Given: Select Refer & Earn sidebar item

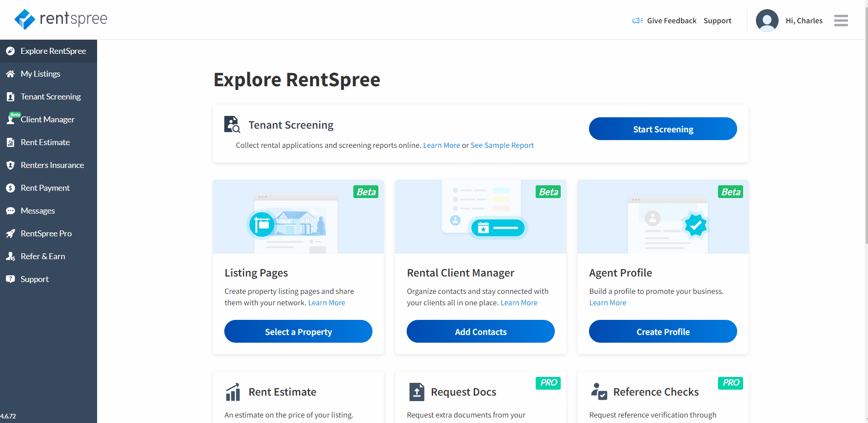Looking at the screenshot, I should tap(43, 256).
